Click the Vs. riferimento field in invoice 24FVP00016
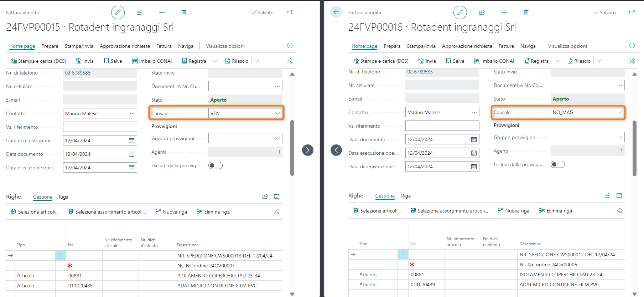This screenshot has width=644, height=297. (x=442, y=126)
